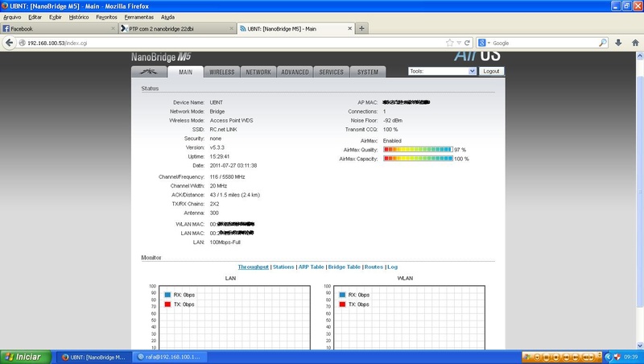Select the MAIN tab
Viewport: 644px width, 364px height.
tap(185, 72)
